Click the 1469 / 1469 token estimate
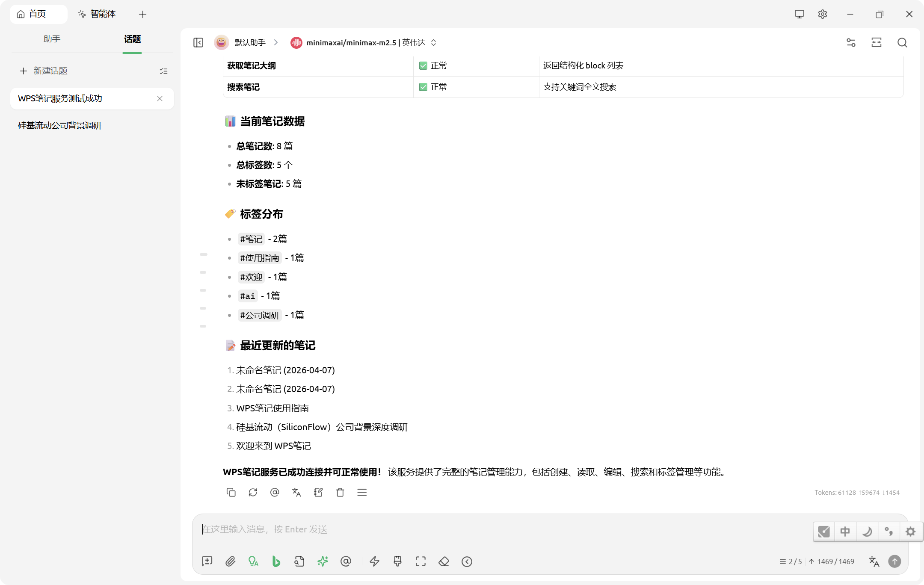 tap(831, 561)
